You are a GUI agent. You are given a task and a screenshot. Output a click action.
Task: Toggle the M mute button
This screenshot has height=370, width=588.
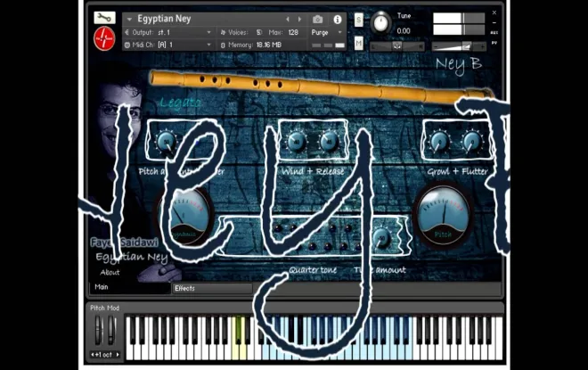[x=359, y=42]
